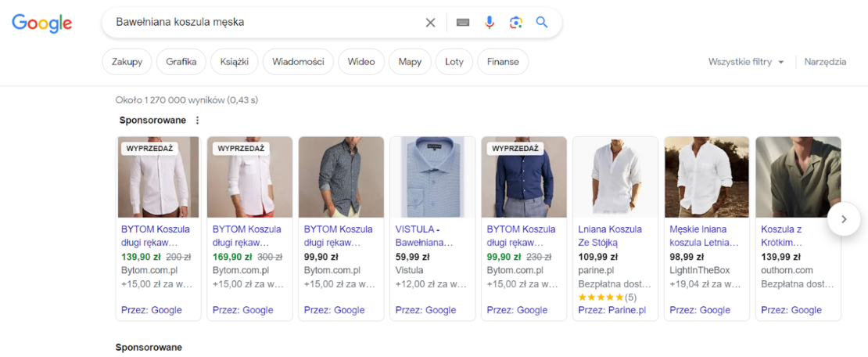Click the parine.pl seller name
The image size is (868, 357).
click(x=596, y=271)
